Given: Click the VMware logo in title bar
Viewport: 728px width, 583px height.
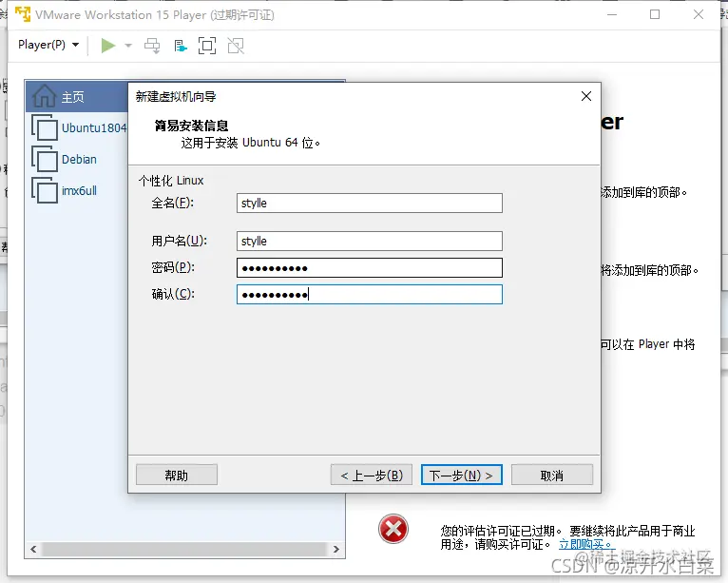Looking at the screenshot, I should tap(23, 14).
